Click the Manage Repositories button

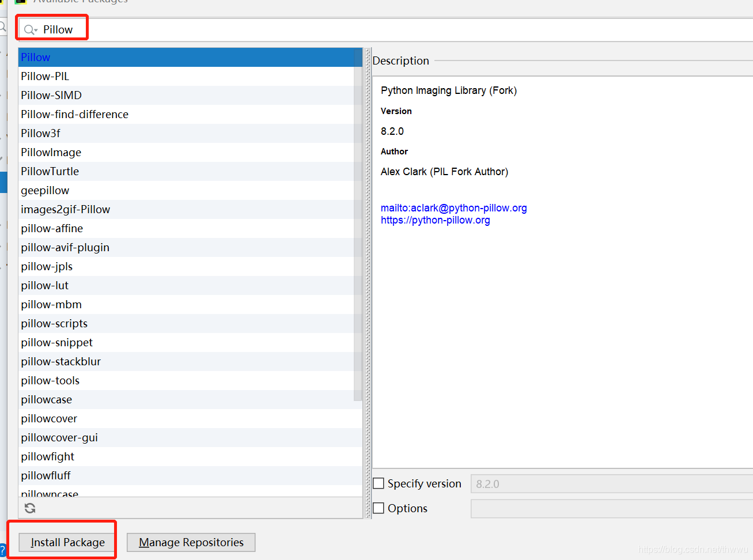click(191, 542)
